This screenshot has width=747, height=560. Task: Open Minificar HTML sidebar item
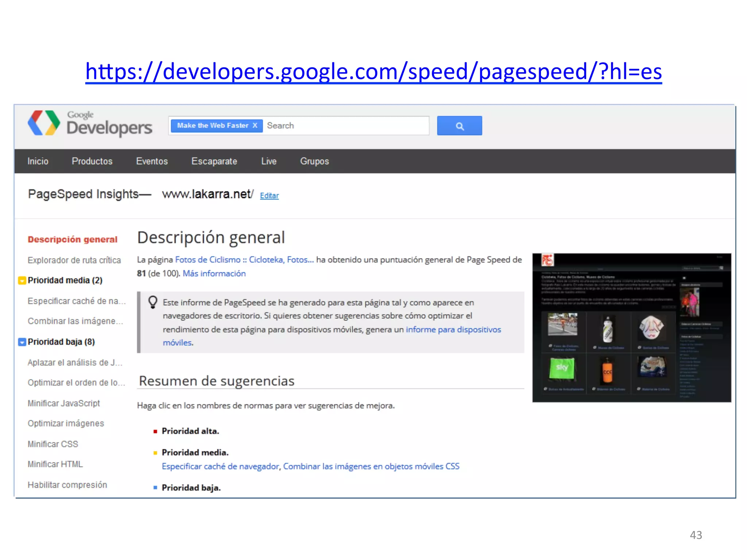pos(55,464)
